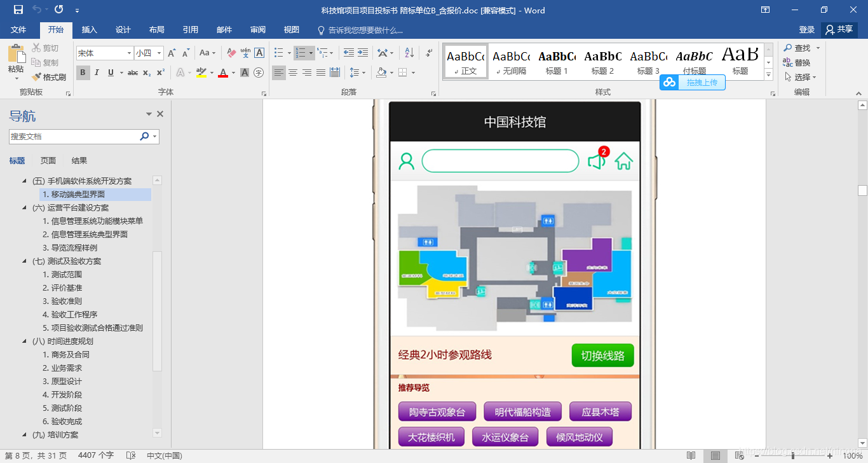The image size is (868, 463).
Task: Toggle Bold formatting
Action: [83, 73]
